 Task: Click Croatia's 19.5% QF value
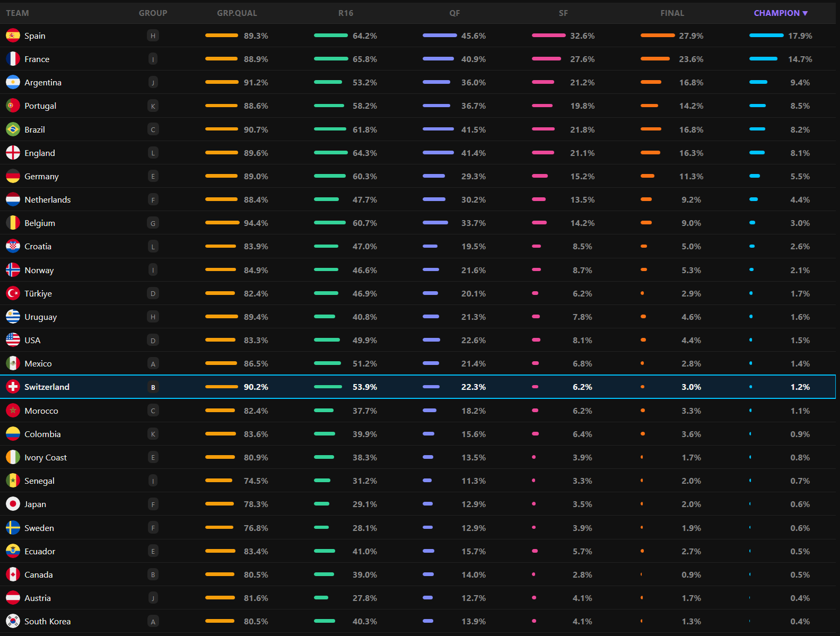point(474,246)
